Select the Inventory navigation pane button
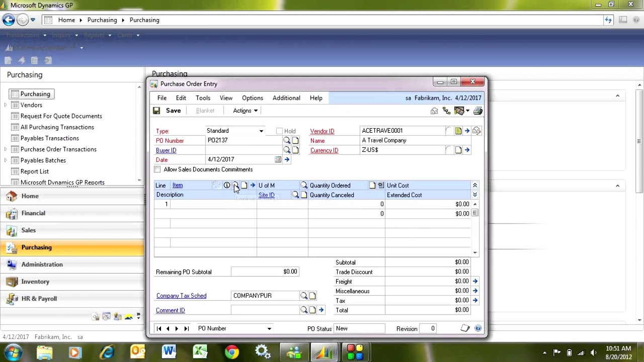This screenshot has width=644, height=362. pos(72,282)
